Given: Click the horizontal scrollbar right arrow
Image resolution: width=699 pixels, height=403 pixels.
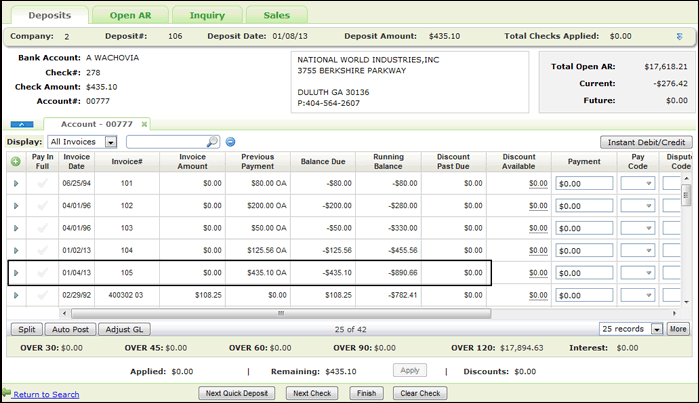Looking at the screenshot, I should tap(674, 313).
